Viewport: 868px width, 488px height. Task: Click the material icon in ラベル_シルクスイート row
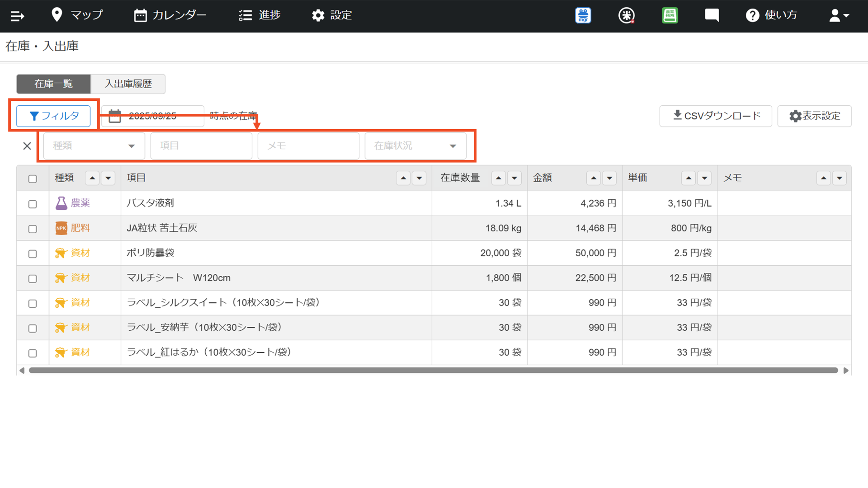pos(61,303)
